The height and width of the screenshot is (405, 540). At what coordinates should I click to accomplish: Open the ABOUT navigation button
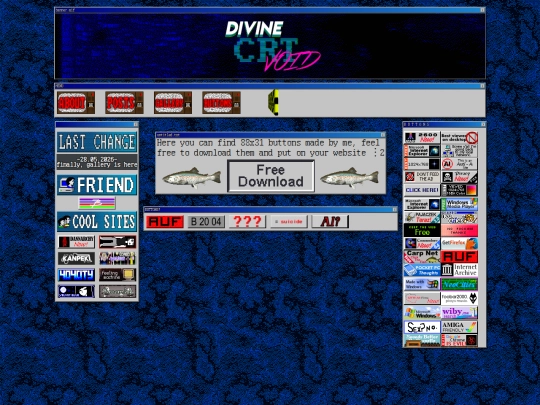coord(76,102)
